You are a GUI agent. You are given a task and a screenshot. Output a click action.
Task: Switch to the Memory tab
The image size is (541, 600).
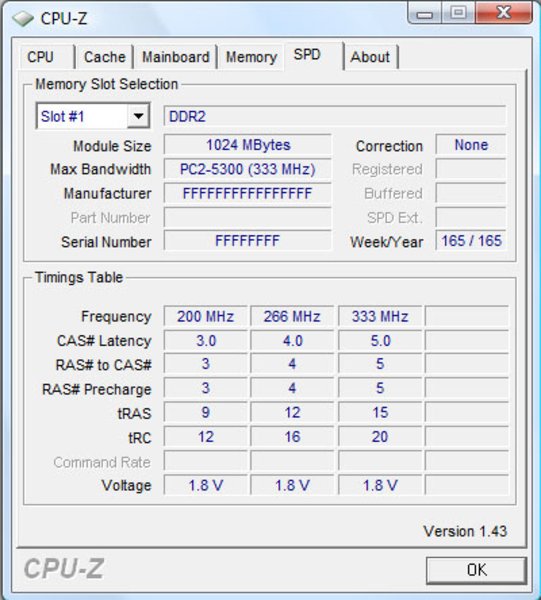(251, 57)
